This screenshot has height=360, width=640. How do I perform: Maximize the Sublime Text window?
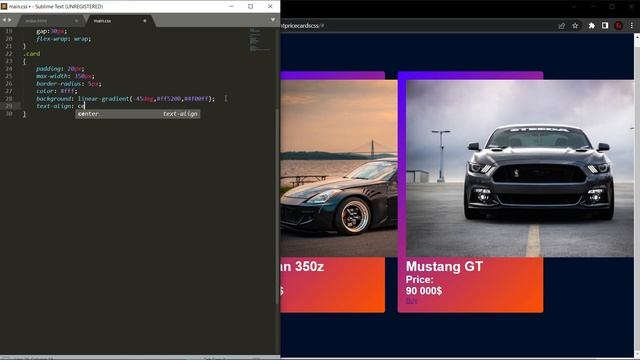click(251, 7)
